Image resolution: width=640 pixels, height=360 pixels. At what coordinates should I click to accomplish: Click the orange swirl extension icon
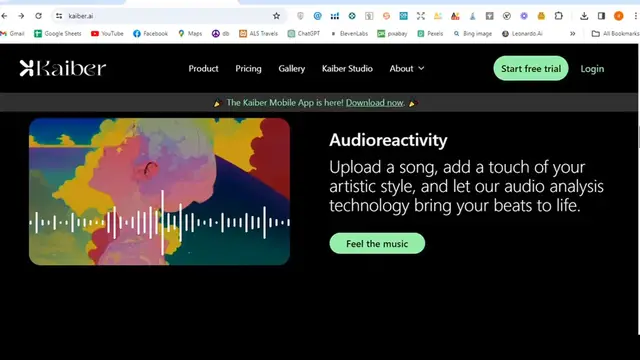click(386, 16)
